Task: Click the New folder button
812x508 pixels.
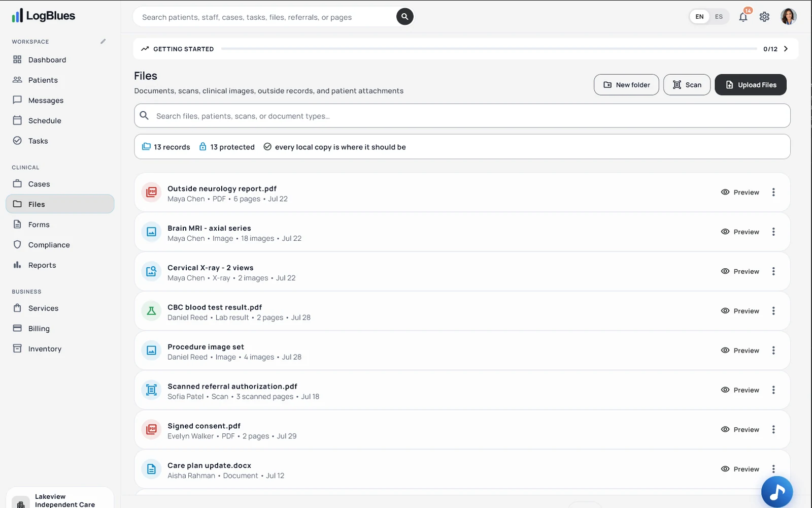Action: [x=626, y=85]
